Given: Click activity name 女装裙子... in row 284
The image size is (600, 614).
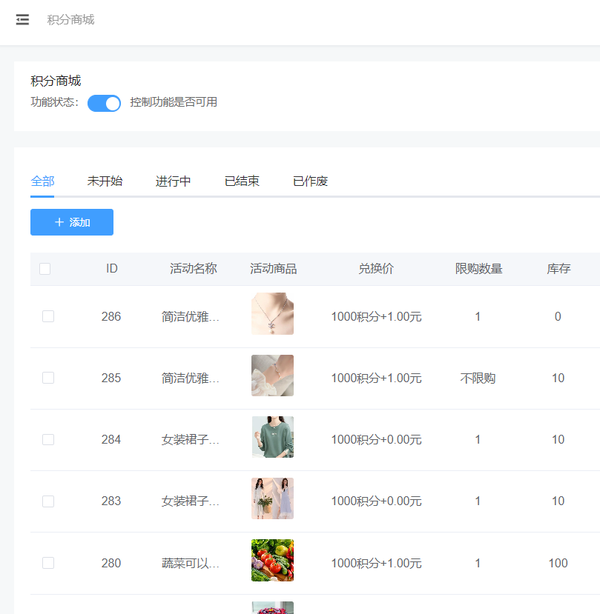Looking at the screenshot, I should coord(190,439).
